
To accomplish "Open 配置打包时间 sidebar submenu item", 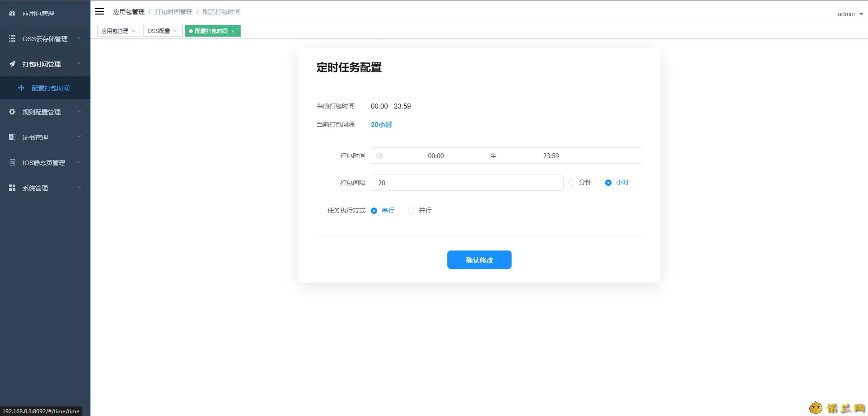I will [45, 88].
